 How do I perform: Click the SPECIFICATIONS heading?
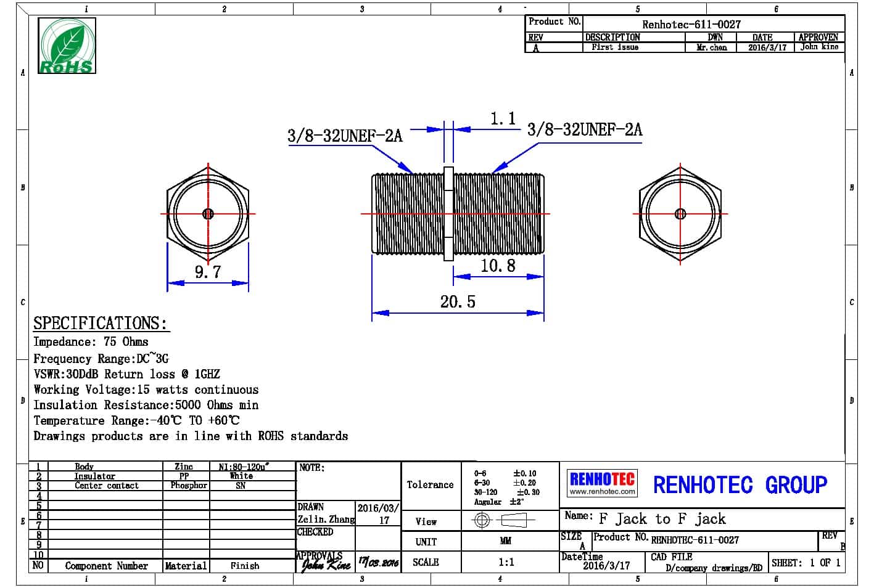100,323
